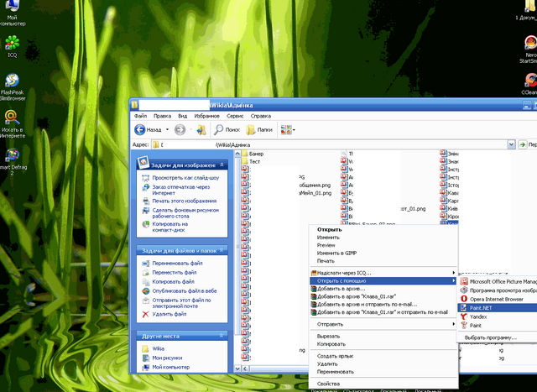
Task: Choose Добавить в архив... entry
Action: [383, 289]
